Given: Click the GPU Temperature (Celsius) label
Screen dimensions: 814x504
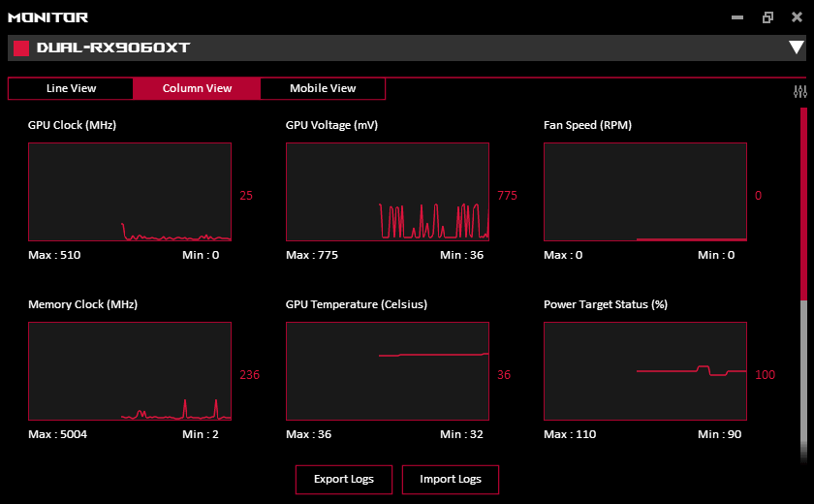Looking at the screenshot, I should [x=357, y=304].
